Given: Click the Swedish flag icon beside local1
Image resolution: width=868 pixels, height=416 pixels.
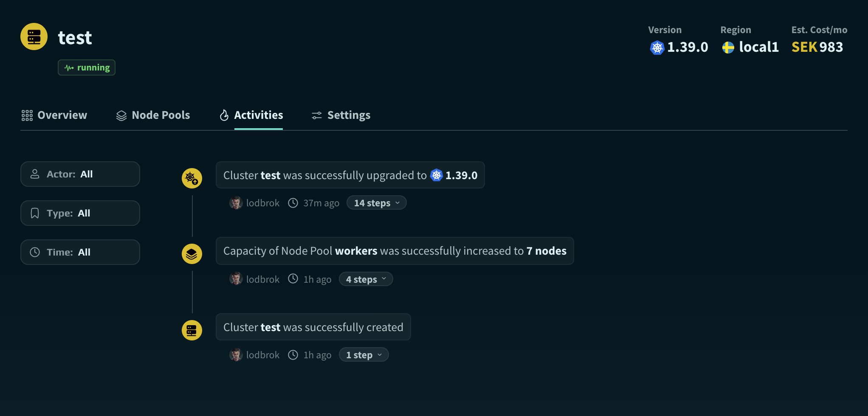Looking at the screenshot, I should [728, 47].
